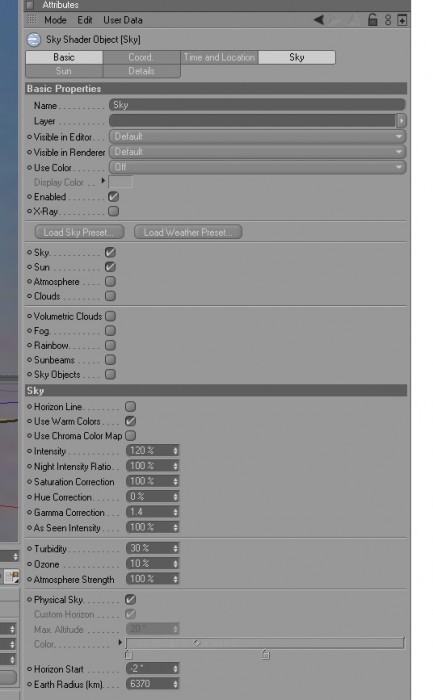Viewport: 433px width, 700px height.
Task: Enable the Horizon Line checkbox
Action: tap(130, 407)
